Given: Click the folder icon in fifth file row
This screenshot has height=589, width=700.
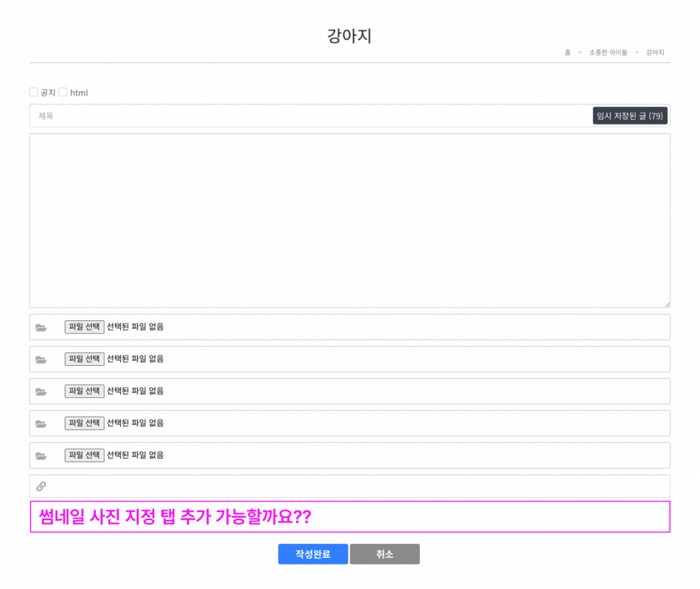Looking at the screenshot, I should tap(41, 456).
